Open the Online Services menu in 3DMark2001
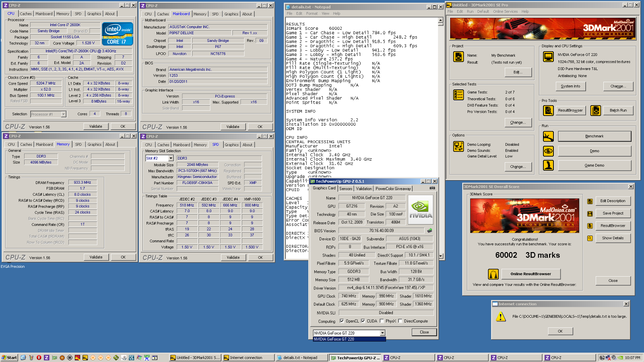Image resolution: width=644 pixels, height=362 pixels. click(505, 12)
